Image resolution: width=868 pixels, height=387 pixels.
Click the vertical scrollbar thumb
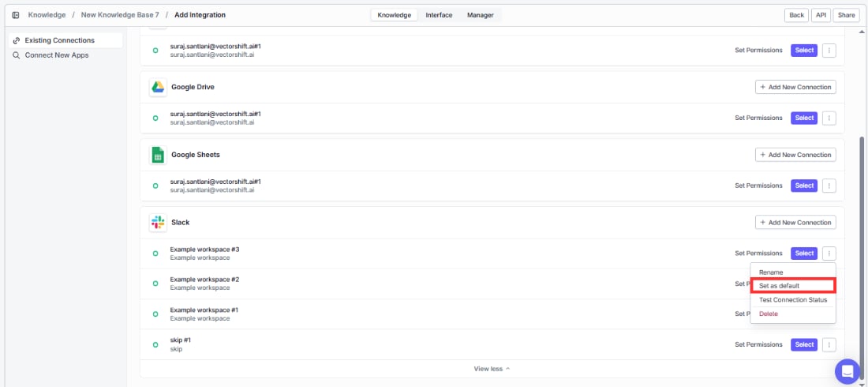(862, 257)
